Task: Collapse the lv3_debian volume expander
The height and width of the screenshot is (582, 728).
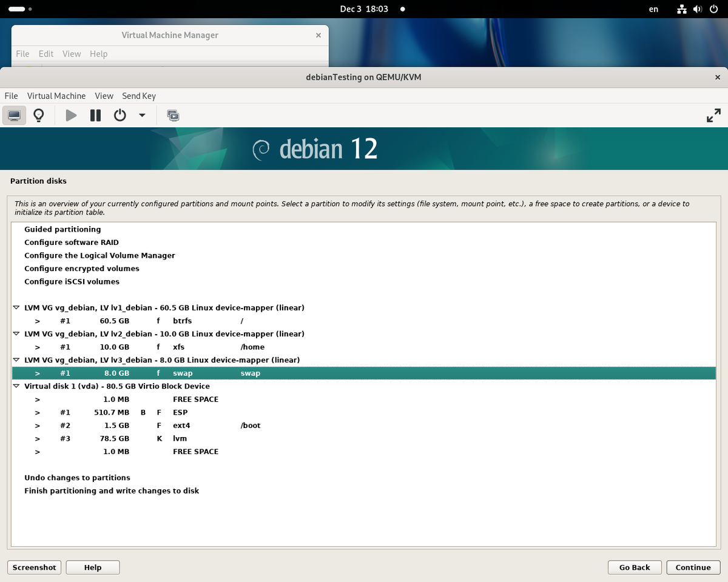Action: point(16,360)
